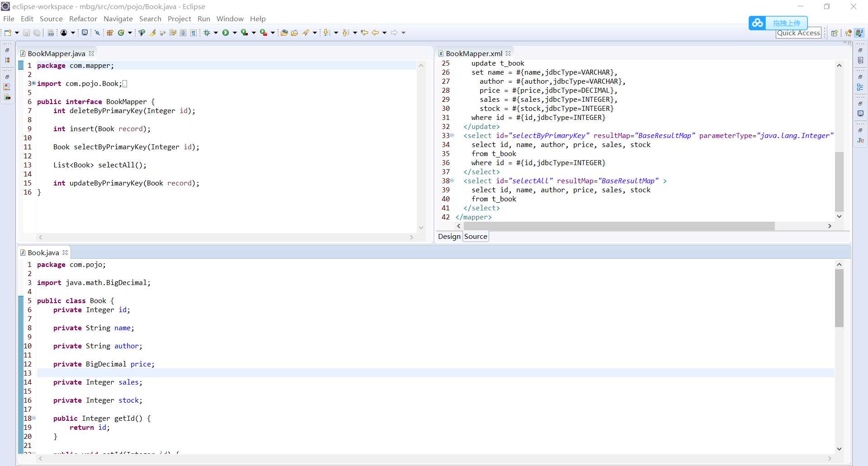Collapse the getId method on line 18
Screen dimensions: 868x466
coord(34,418)
